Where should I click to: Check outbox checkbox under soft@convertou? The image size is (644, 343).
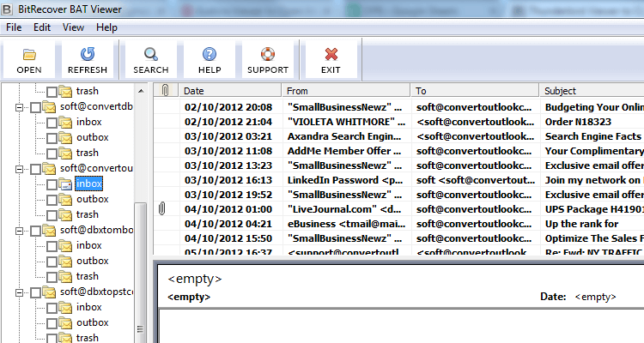pos(52,200)
